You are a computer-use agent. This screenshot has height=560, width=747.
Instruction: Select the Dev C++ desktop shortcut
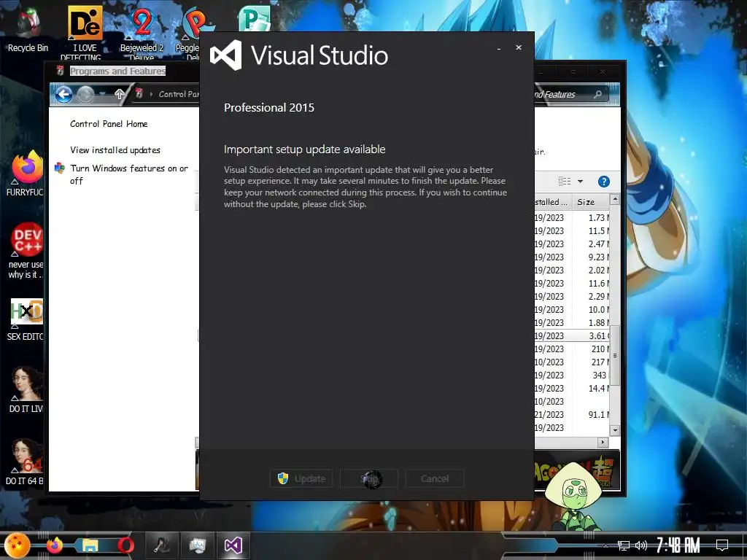click(26, 249)
